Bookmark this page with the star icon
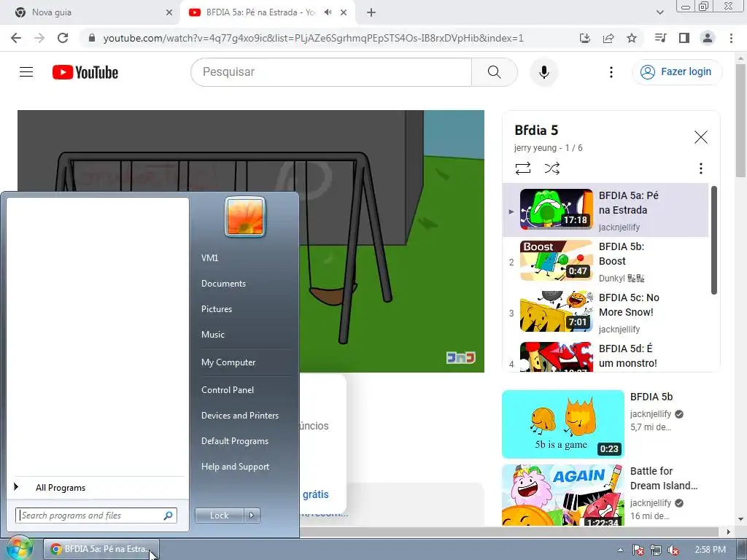The height and width of the screenshot is (560, 747). pos(632,38)
